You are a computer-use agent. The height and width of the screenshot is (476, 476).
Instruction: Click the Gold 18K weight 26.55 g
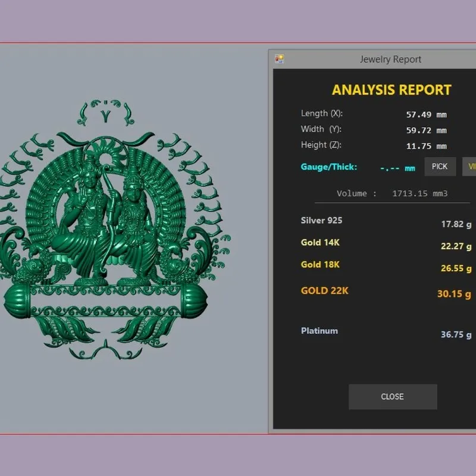[456, 268]
